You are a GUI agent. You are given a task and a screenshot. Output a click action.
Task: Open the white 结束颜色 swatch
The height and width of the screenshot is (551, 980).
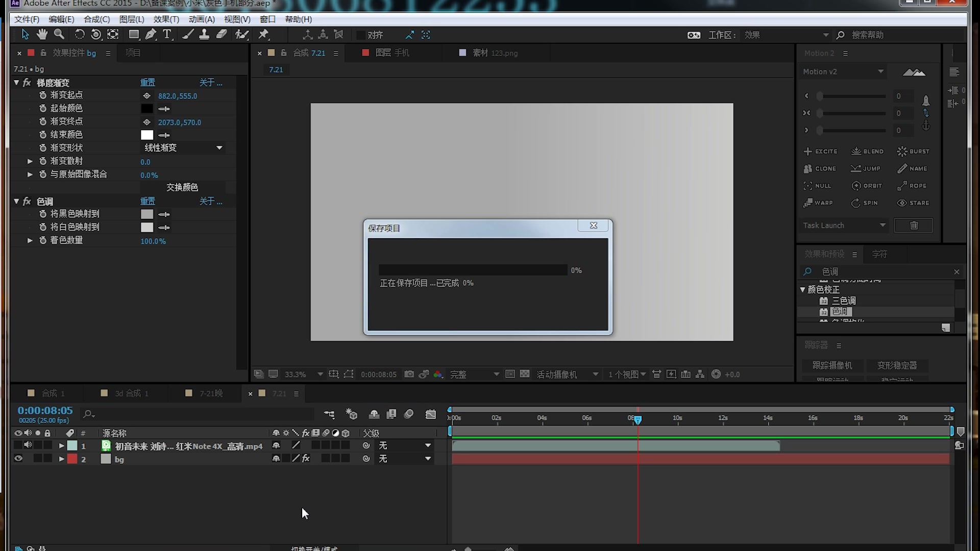[147, 135]
